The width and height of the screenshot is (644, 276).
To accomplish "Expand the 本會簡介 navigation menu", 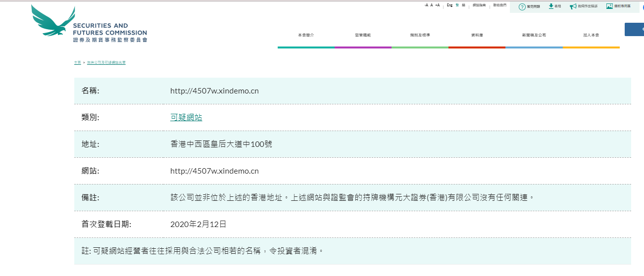I will coord(306,36).
